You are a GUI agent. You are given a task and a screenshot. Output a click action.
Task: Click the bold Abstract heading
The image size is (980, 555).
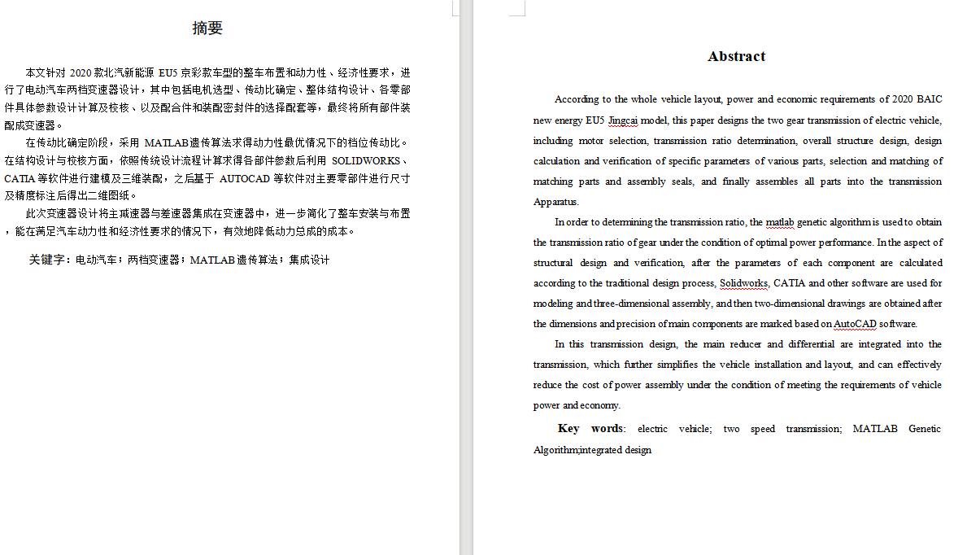737,56
